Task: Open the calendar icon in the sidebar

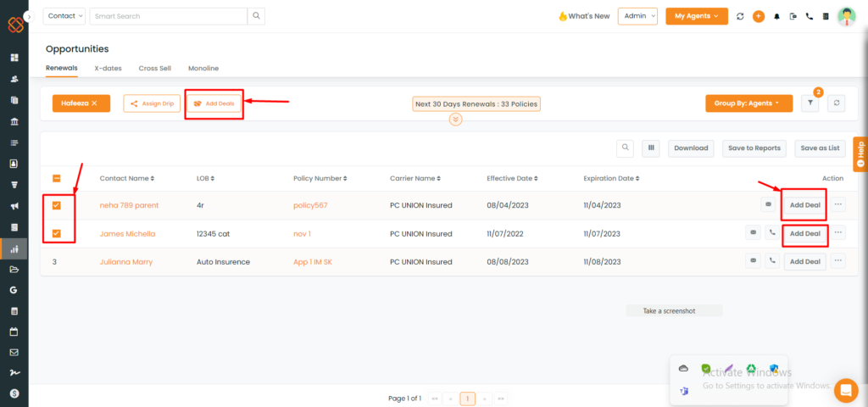Action: click(x=14, y=332)
